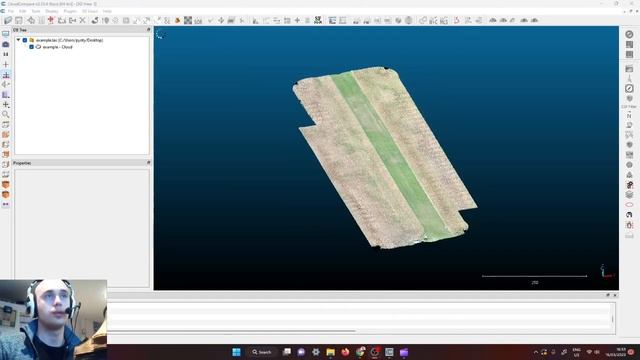Open the plus-with-arrow dropdown in left toolbar
The width and height of the screenshot is (640, 360).
(6, 104)
